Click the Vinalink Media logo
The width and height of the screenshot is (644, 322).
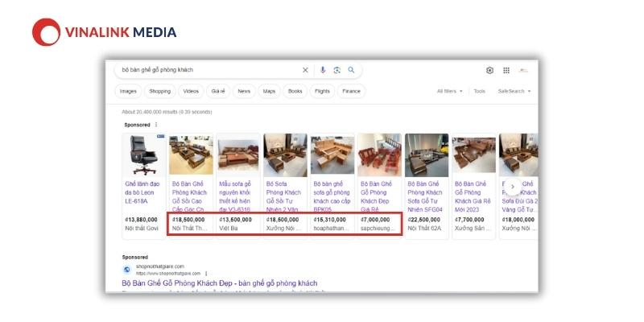pos(105,32)
